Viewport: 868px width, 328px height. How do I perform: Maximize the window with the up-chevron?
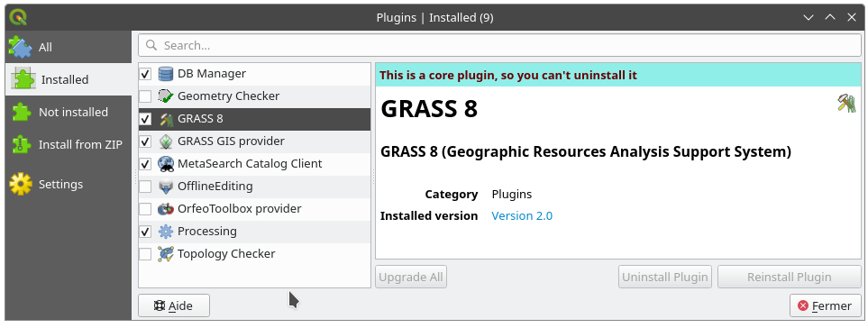(x=830, y=18)
